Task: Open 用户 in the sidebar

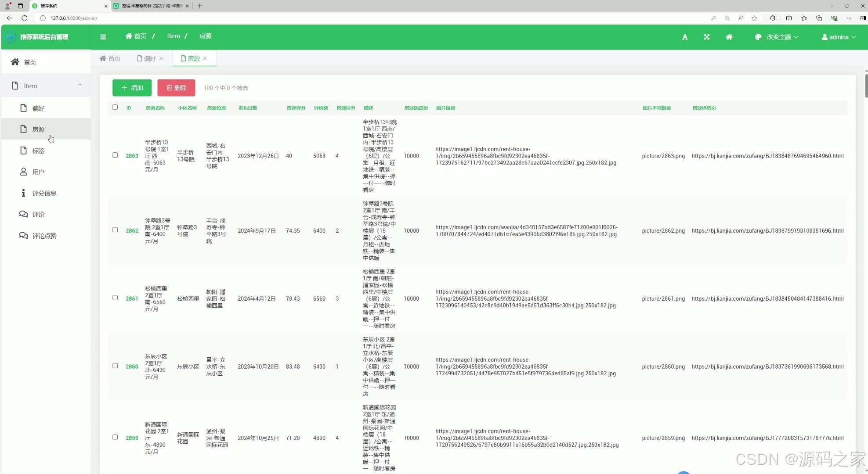Action: tap(38, 172)
